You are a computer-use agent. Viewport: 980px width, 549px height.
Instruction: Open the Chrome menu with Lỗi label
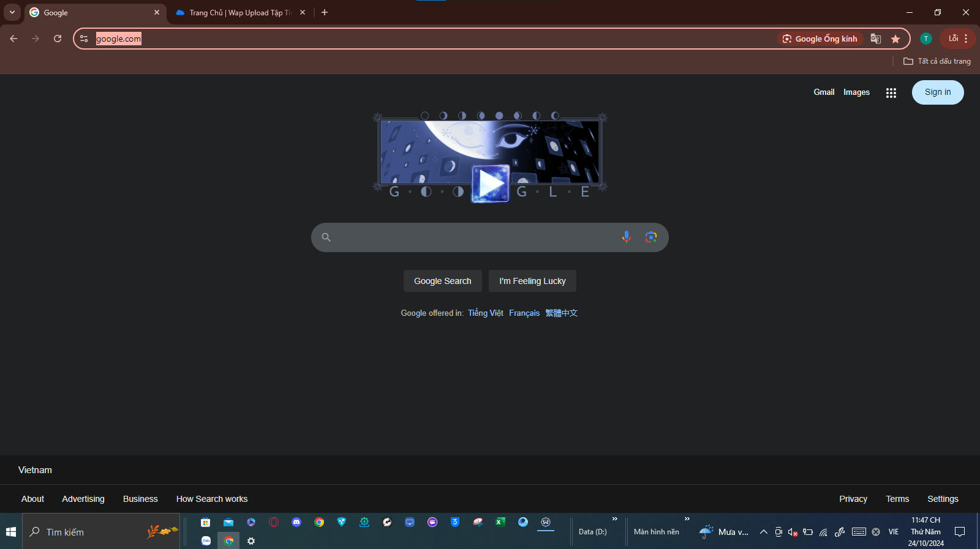pos(958,39)
